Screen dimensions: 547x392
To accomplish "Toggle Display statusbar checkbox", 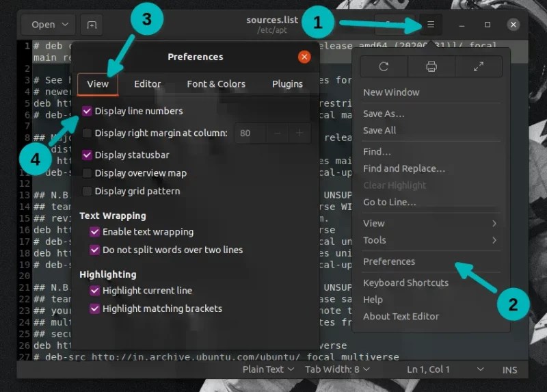I will point(87,155).
